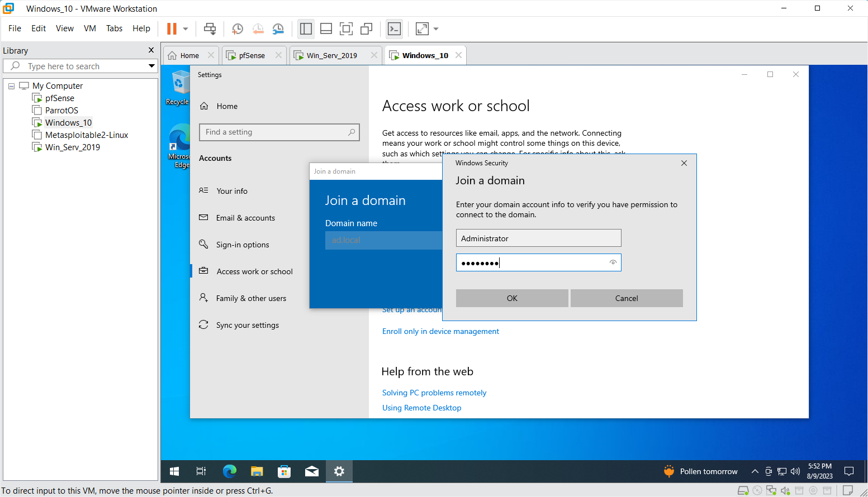Viewport: 868px width, 497px height.
Task: Send Ctrl+Alt+Del to the VM
Action: coord(210,28)
